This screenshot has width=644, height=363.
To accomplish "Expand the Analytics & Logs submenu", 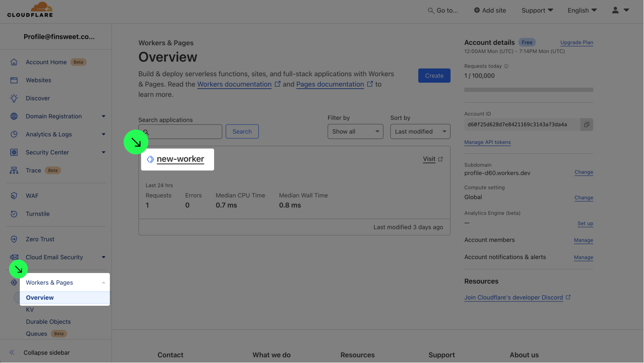I will click(x=103, y=134).
